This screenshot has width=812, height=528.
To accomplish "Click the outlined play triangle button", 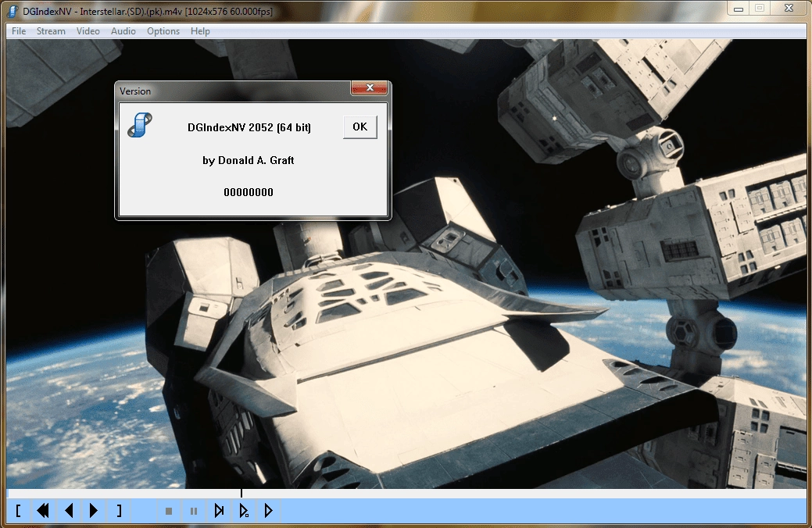I will [268, 511].
